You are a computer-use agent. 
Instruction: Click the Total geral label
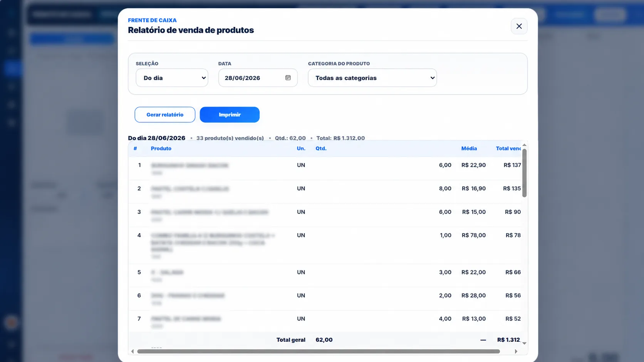click(x=291, y=340)
